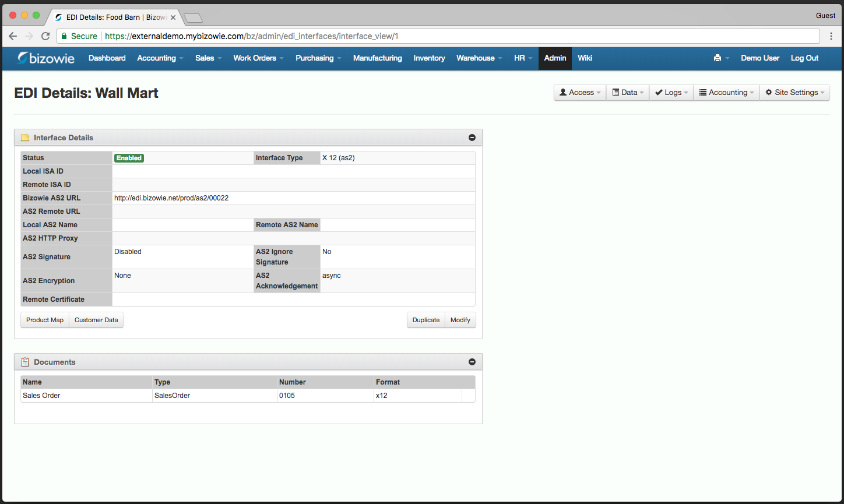Click the X 12 (as2) interface type value
Image resolution: width=844 pixels, height=504 pixels.
tap(339, 158)
